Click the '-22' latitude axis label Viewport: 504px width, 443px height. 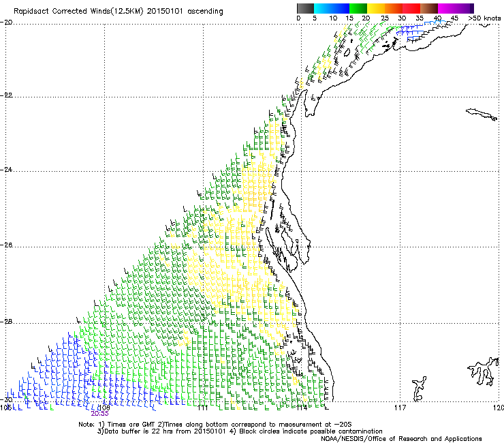6,95
